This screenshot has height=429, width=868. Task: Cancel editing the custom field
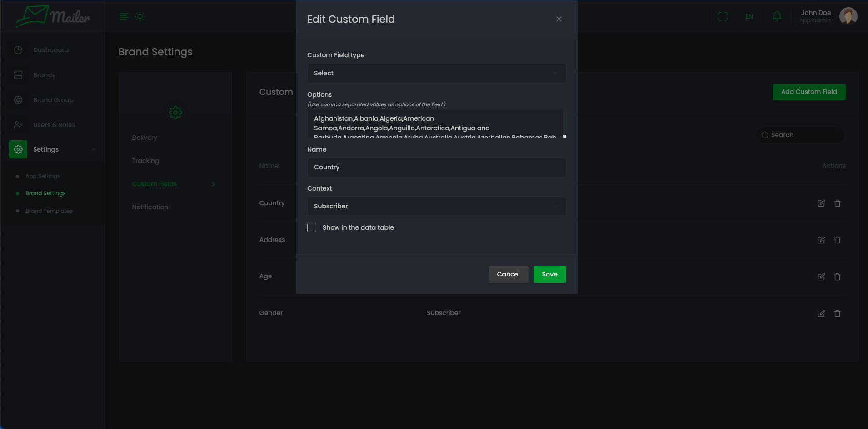coord(508,275)
